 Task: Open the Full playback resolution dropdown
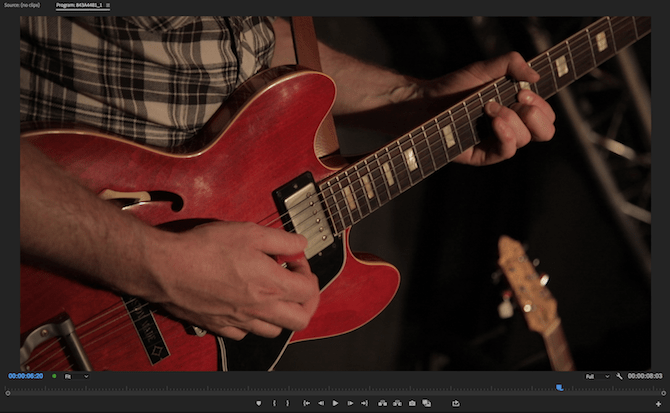(597, 376)
